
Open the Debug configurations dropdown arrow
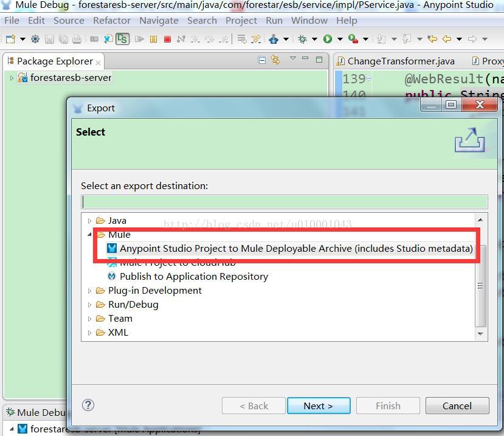pos(314,40)
